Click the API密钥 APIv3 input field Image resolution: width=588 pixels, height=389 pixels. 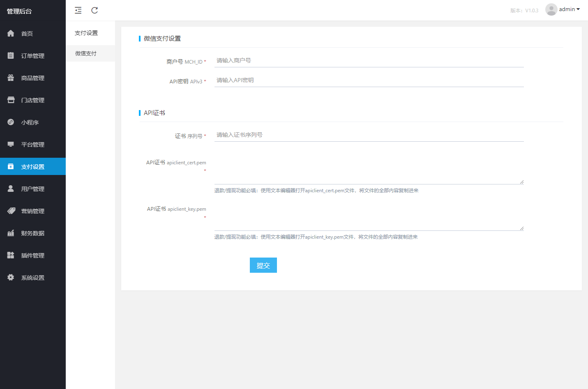click(369, 80)
